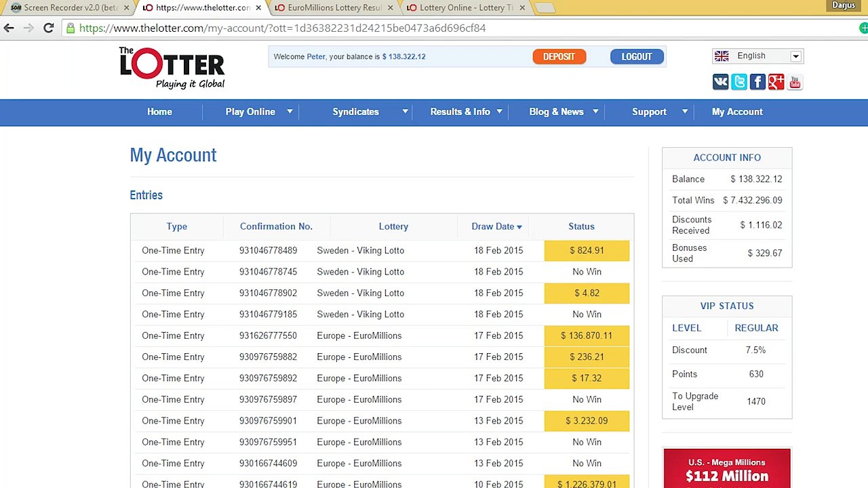
Task: Click the $ 136.870.11 winning status
Action: [x=587, y=336]
